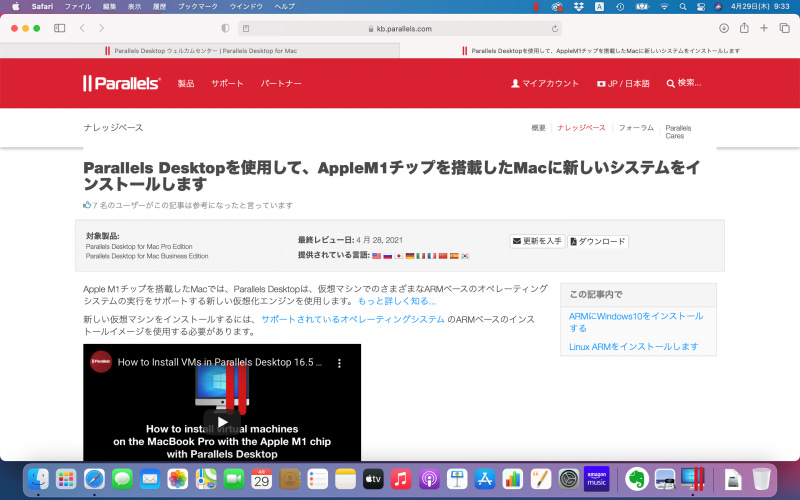Open the もっと詳しく知る link

(x=397, y=301)
